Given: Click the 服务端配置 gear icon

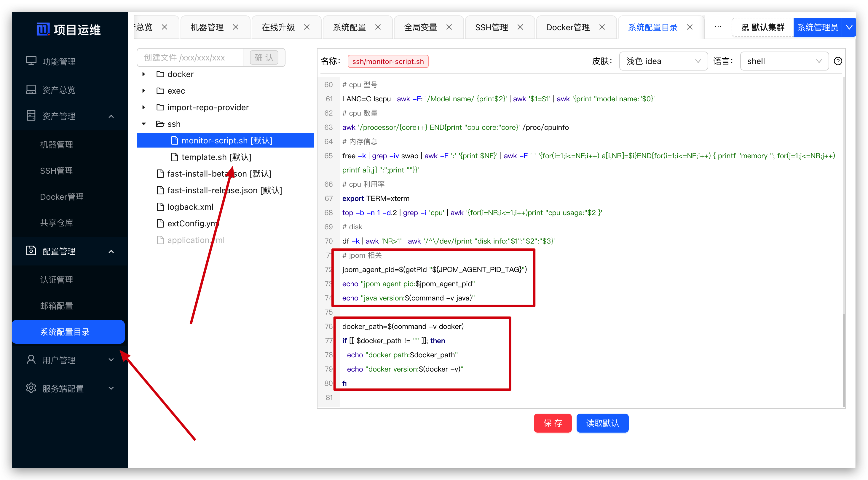Looking at the screenshot, I should [31, 388].
